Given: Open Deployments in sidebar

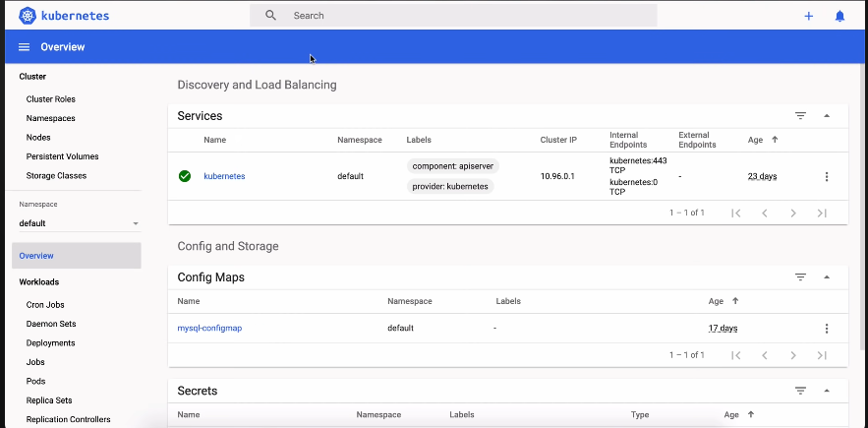Looking at the screenshot, I should coord(50,343).
